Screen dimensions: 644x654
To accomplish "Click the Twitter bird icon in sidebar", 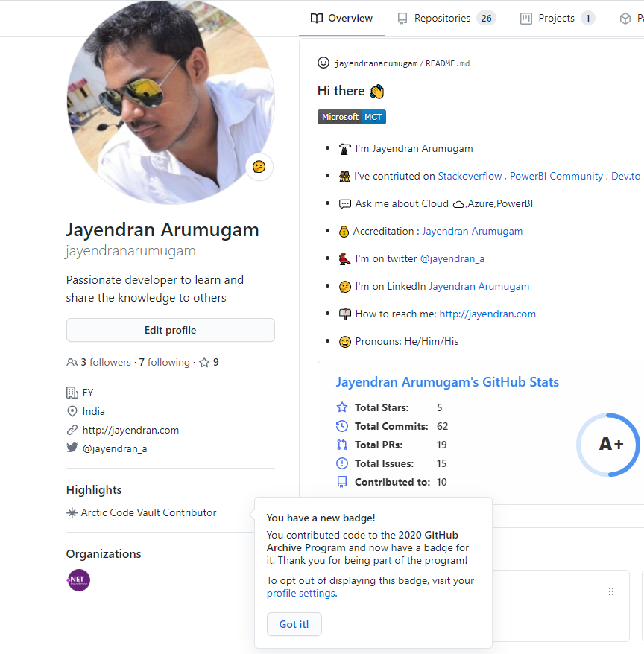I will (x=72, y=448).
